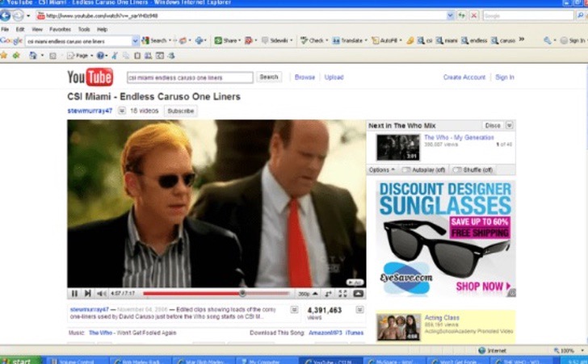Click the browser Forward arrow button
588x364 pixels.
[18, 15]
